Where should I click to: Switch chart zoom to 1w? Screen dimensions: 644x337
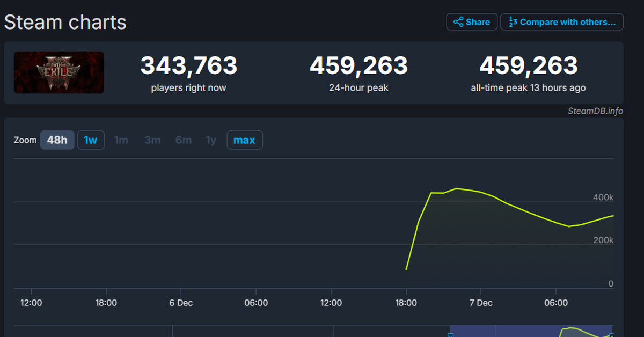click(x=91, y=140)
